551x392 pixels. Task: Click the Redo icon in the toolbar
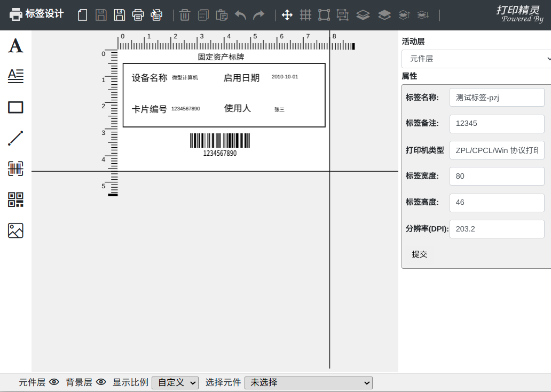[x=258, y=15]
